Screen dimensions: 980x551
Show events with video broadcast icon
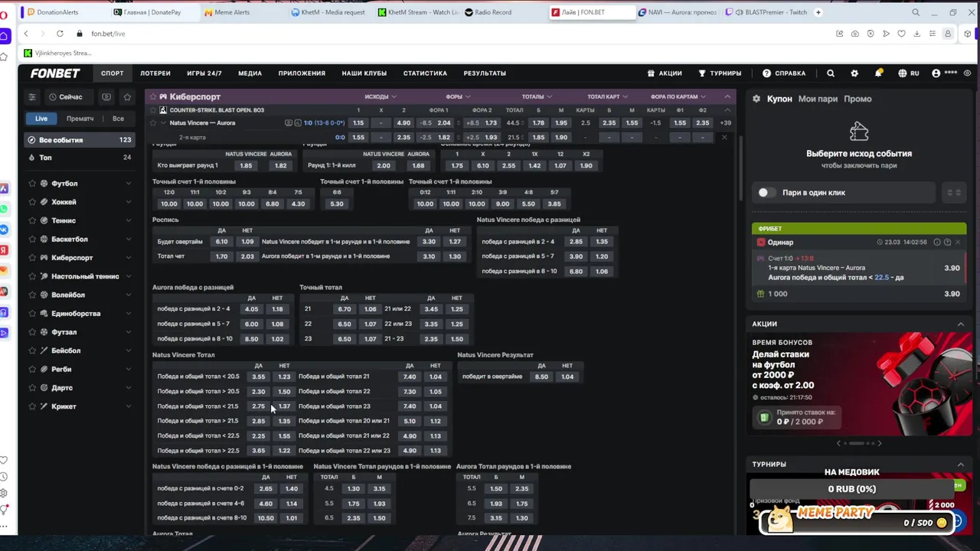tap(106, 97)
